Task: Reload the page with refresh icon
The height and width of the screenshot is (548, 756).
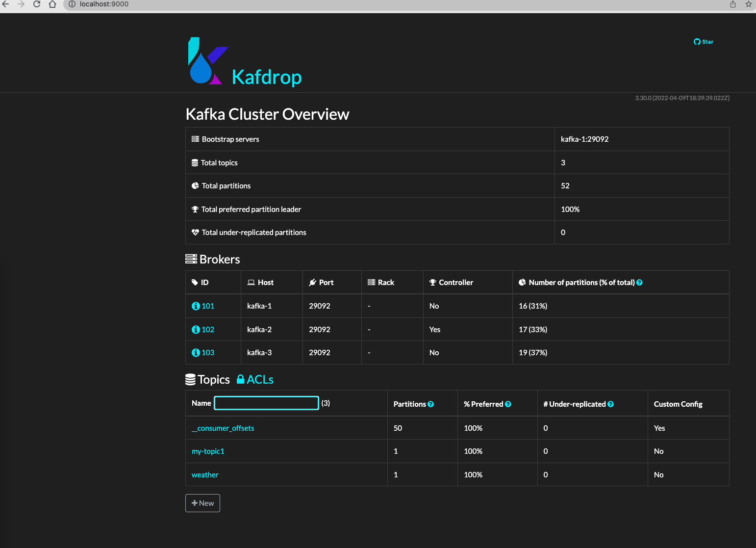Action: [x=37, y=4]
